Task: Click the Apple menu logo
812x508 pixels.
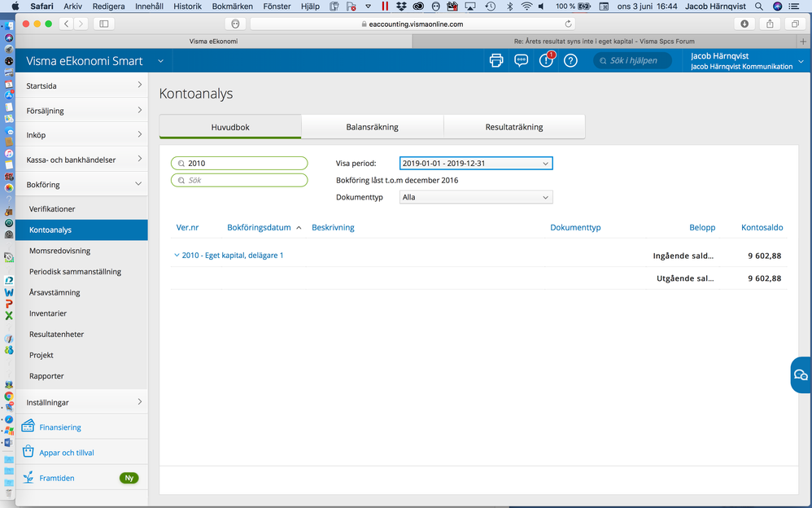Action: [15, 7]
